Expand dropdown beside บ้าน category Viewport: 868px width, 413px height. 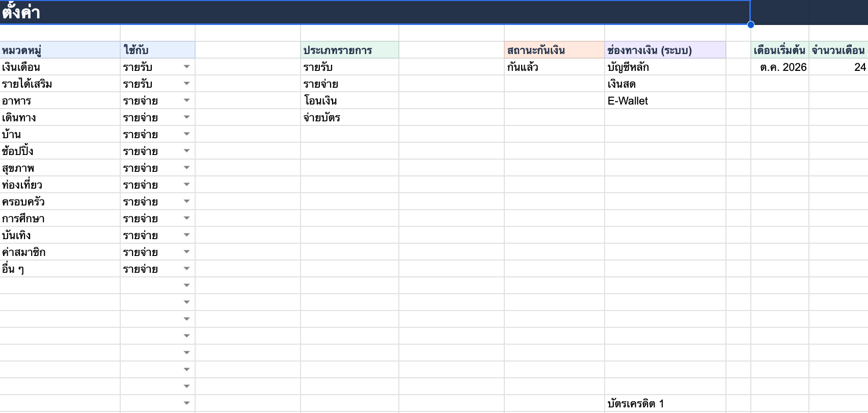pyautogui.click(x=186, y=134)
